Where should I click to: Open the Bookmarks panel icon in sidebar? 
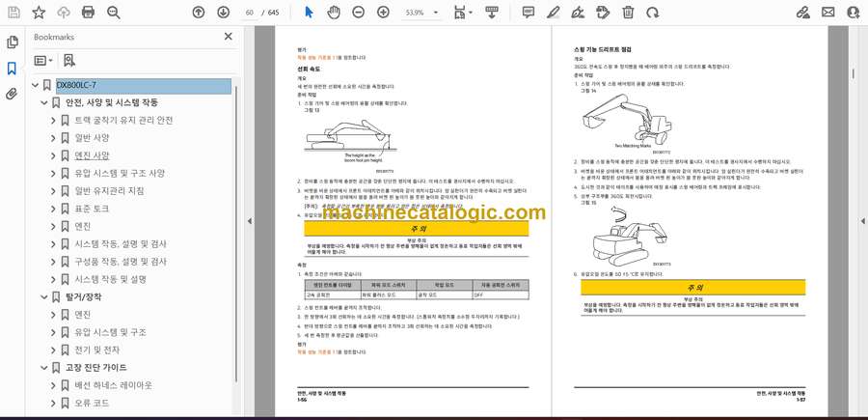[x=12, y=69]
